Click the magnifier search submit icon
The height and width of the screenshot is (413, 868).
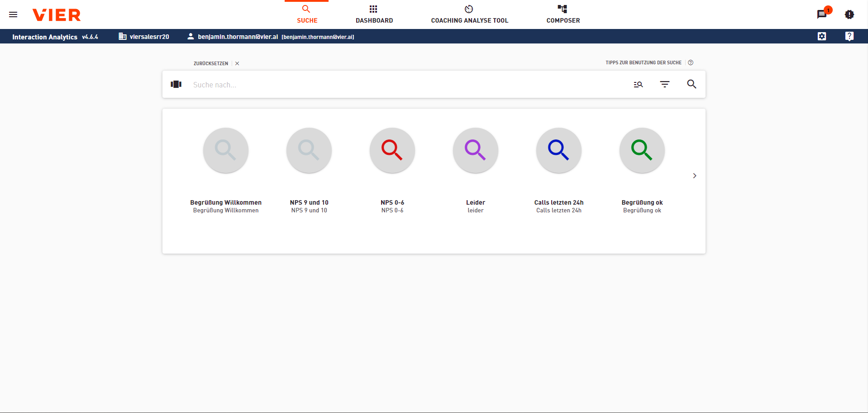(692, 84)
